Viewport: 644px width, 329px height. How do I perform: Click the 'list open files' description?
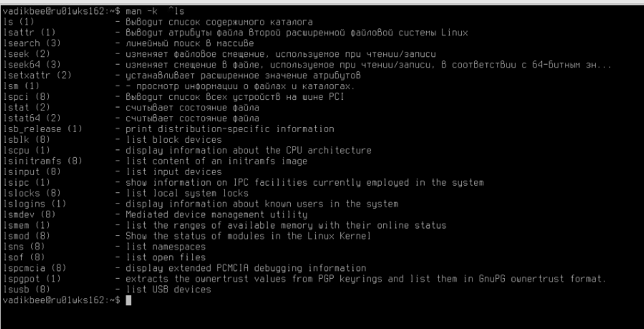(x=166, y=258)
